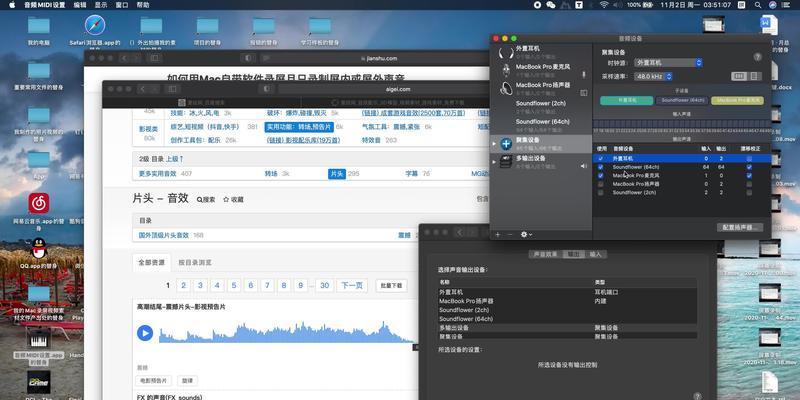
Task: Click the help question mark in Audio Devices
Action: click(758, 57)
